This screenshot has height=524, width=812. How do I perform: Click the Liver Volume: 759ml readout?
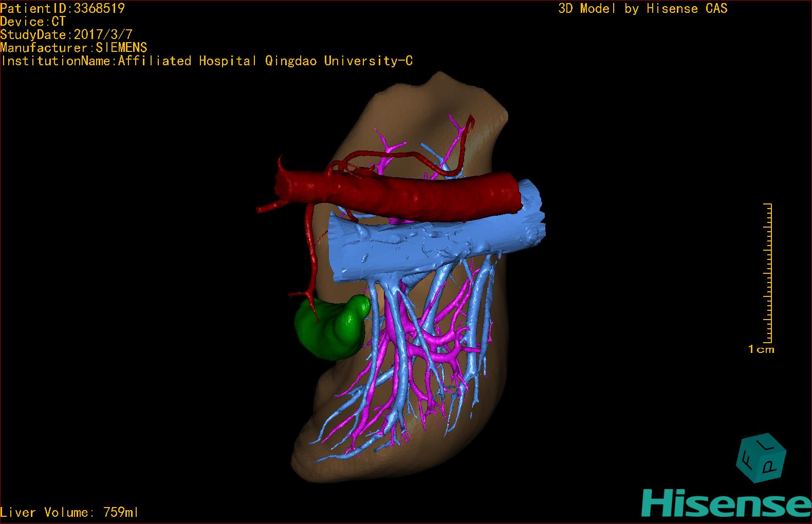(x=69, y=512)
